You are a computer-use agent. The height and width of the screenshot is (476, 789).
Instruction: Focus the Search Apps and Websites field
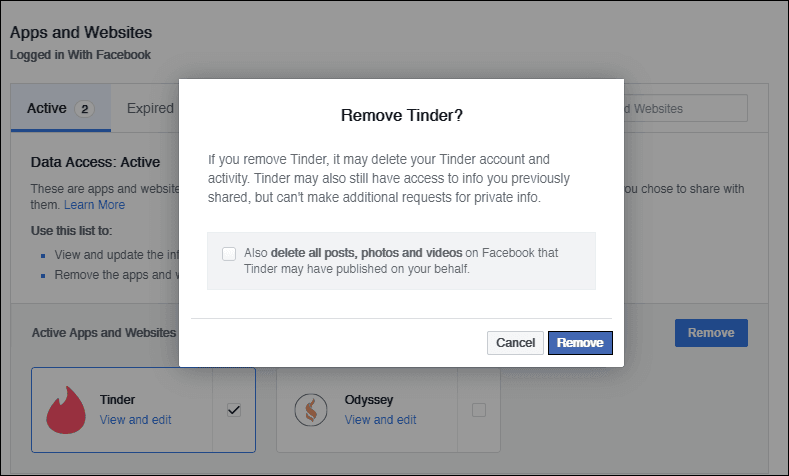[x=685, y=108]
